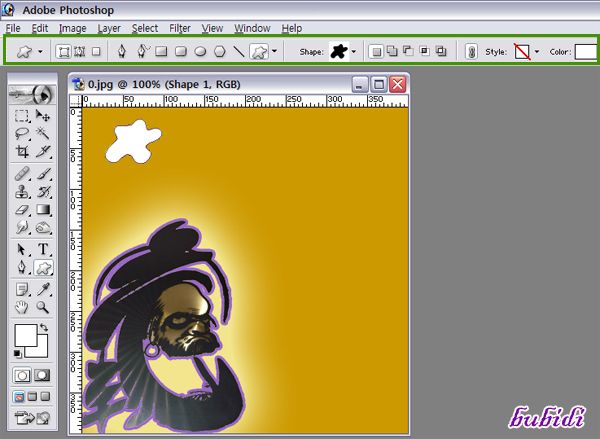Select the History Brush tool

click(x=43, y=191)
